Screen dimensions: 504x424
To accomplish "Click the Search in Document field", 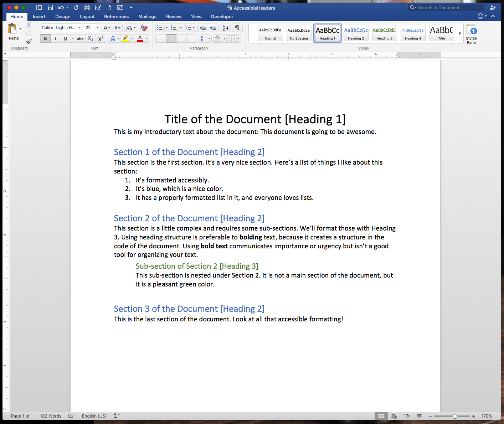I will [446, 7].
